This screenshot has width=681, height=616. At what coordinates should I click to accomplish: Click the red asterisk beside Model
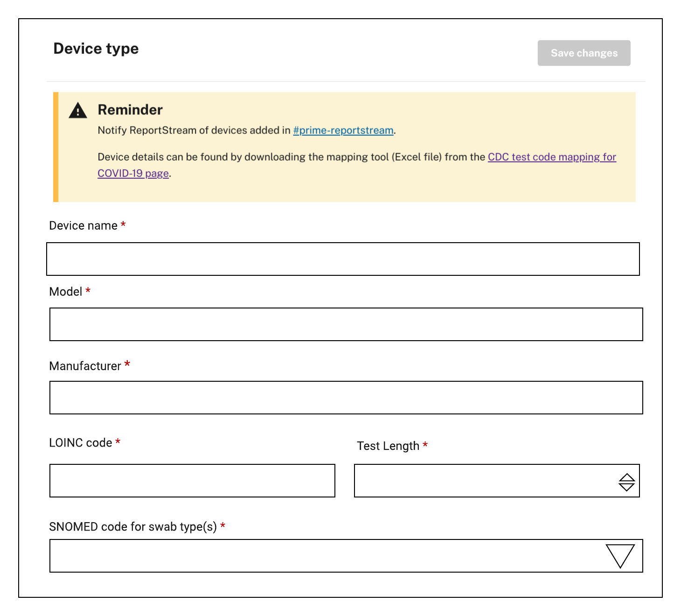click(x=88, y=290)
